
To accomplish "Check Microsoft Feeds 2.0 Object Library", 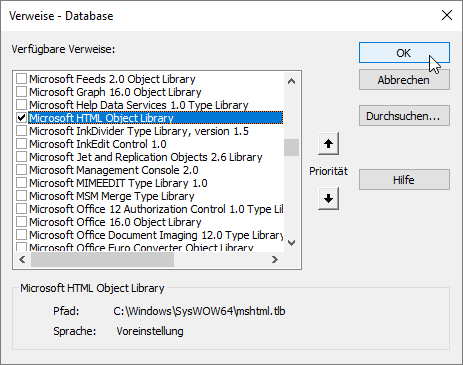I will pyautogui.click(x=22, y=79).
